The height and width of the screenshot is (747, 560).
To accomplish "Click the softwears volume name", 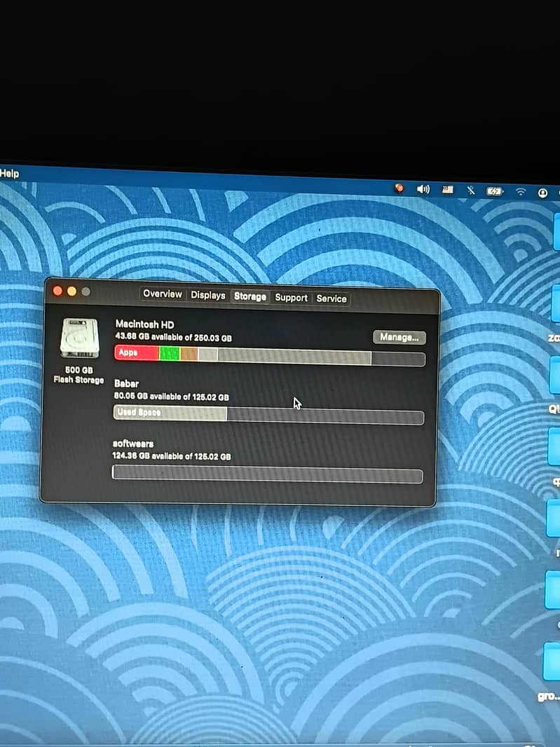I will 133,444.
